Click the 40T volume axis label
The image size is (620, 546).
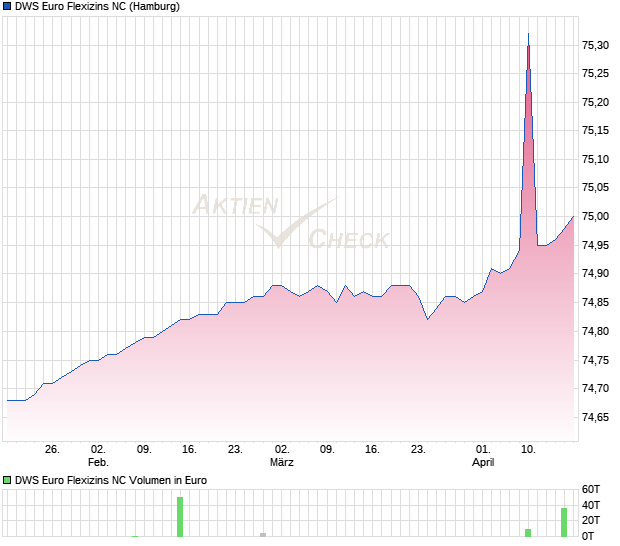point(591,505)
